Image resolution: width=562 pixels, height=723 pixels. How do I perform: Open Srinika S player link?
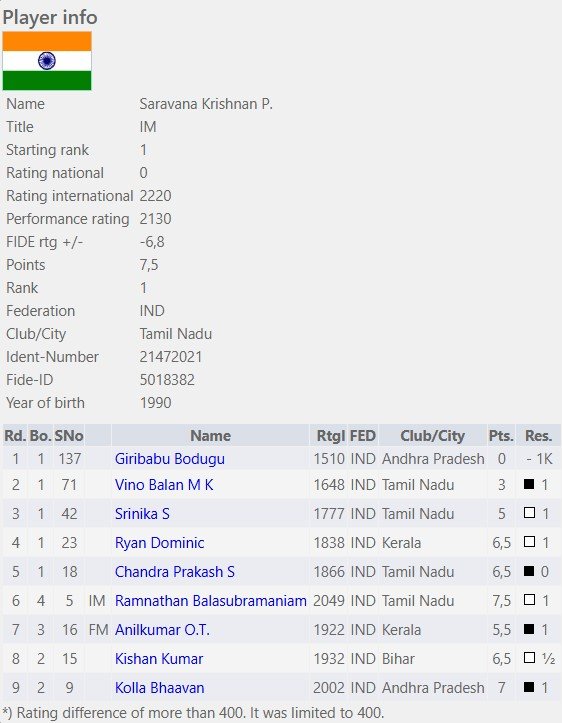[142, 514]
